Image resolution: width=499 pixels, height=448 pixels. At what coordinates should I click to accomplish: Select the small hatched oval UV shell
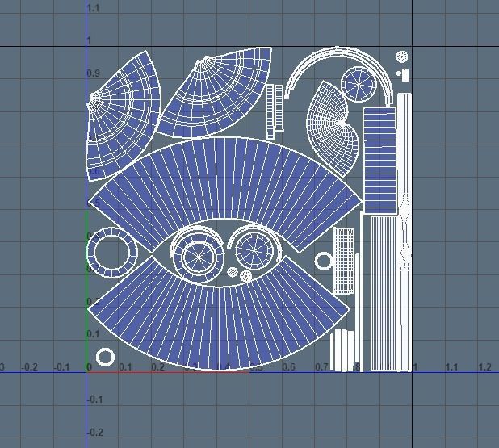point(233,272)
